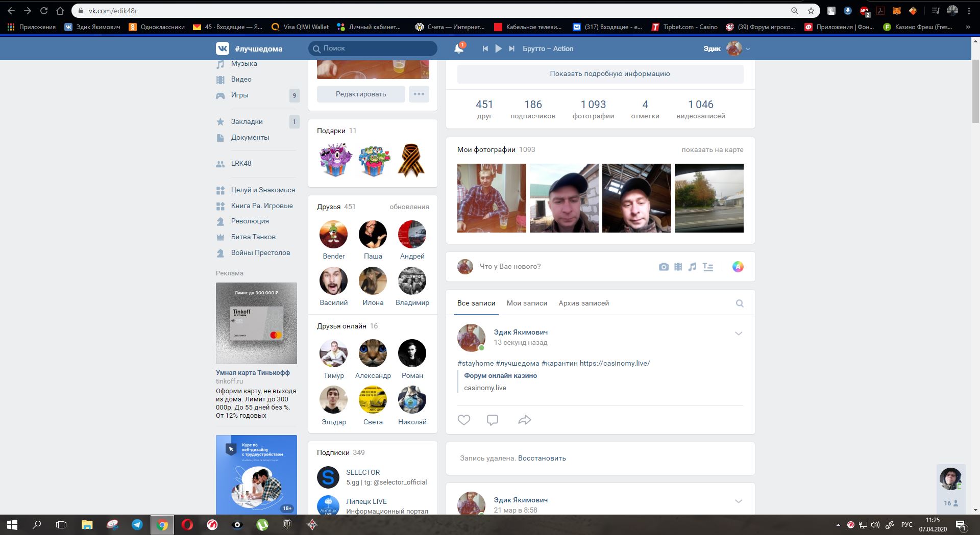Viewport: 980px width, 535px height.
Task: Expand the menu of the 21 мар post
Action: click(x=738, y=501)
